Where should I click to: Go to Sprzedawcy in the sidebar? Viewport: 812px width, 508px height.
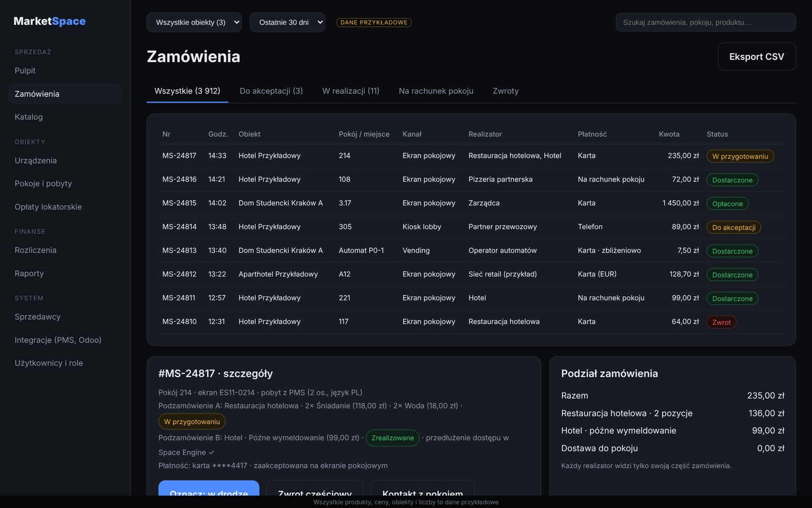click(x=65, y=316)
